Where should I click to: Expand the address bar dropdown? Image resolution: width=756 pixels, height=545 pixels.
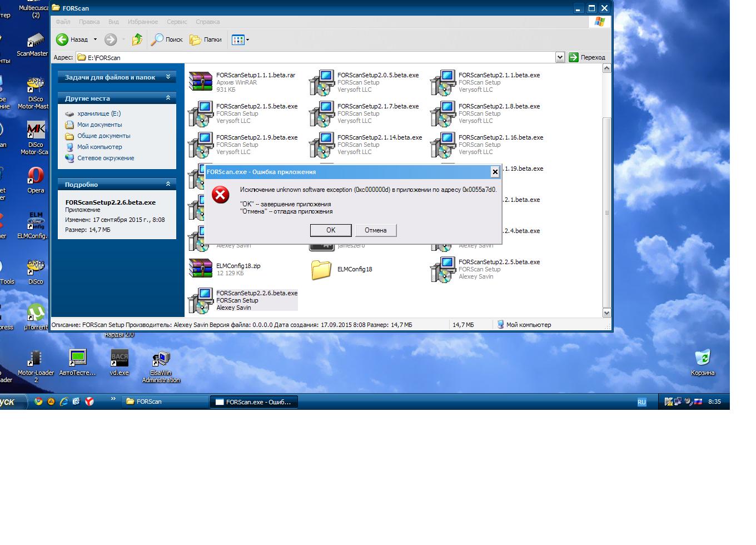(560, 57)
